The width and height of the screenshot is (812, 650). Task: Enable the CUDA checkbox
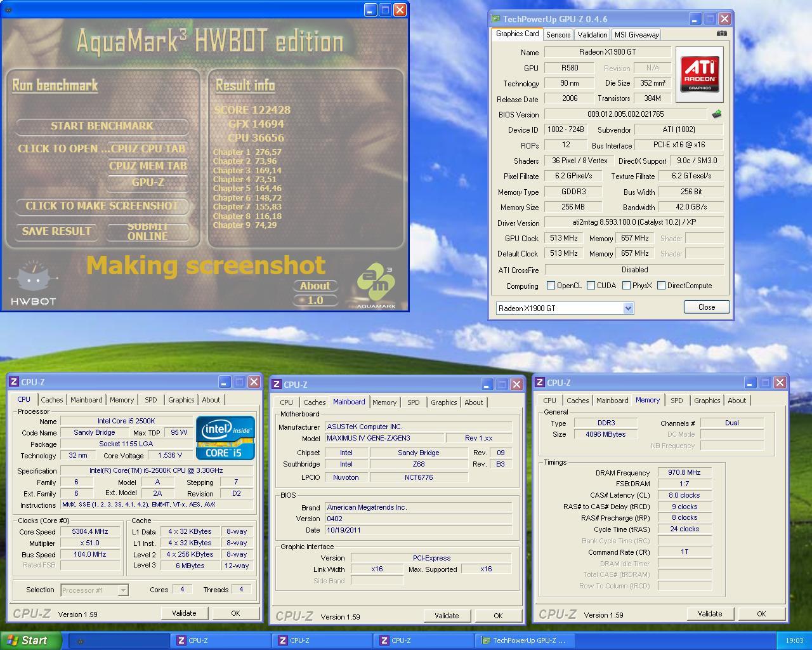coord(591,286)
